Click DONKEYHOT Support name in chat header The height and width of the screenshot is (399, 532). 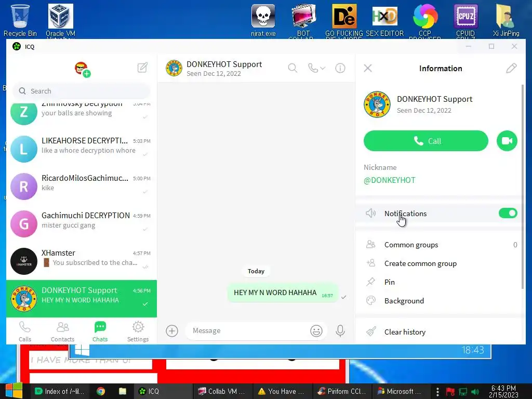[x=224, y=64]
